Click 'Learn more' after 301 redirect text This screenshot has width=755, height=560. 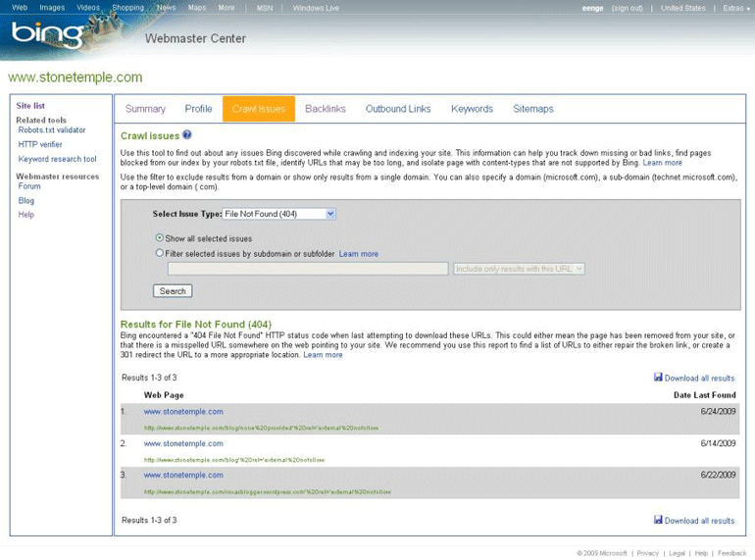pyautogui.click(x=323, y=355)
